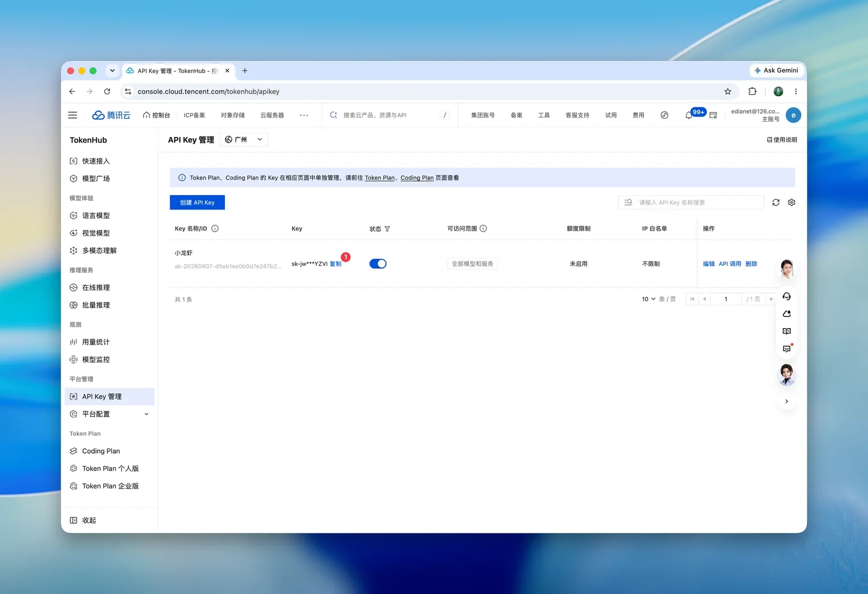Go back in browser history
This screenshot has height=594, width=868.
coord(72,91)
